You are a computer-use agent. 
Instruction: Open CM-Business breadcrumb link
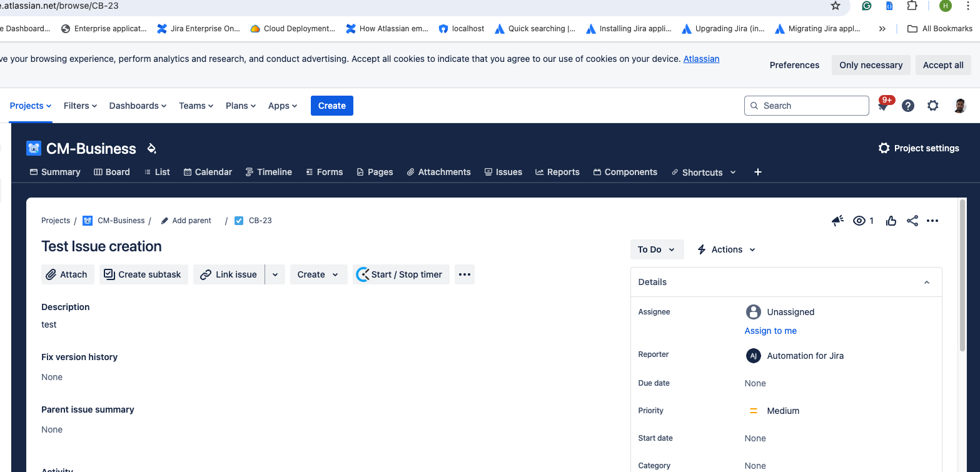click(x=121, y=221)
